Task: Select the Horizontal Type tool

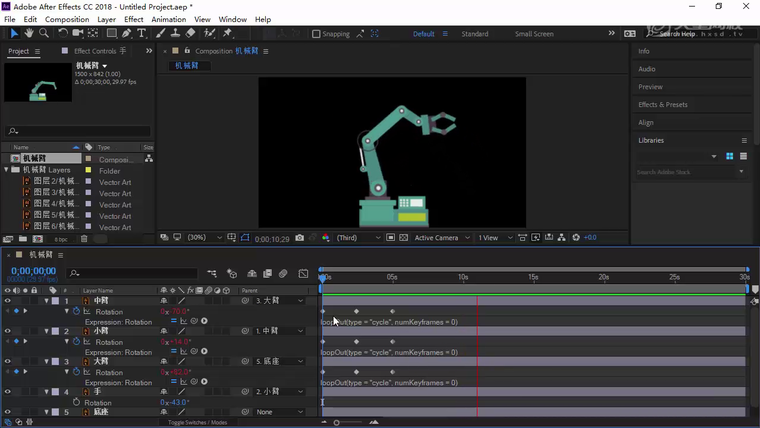Action: (141, 33)
